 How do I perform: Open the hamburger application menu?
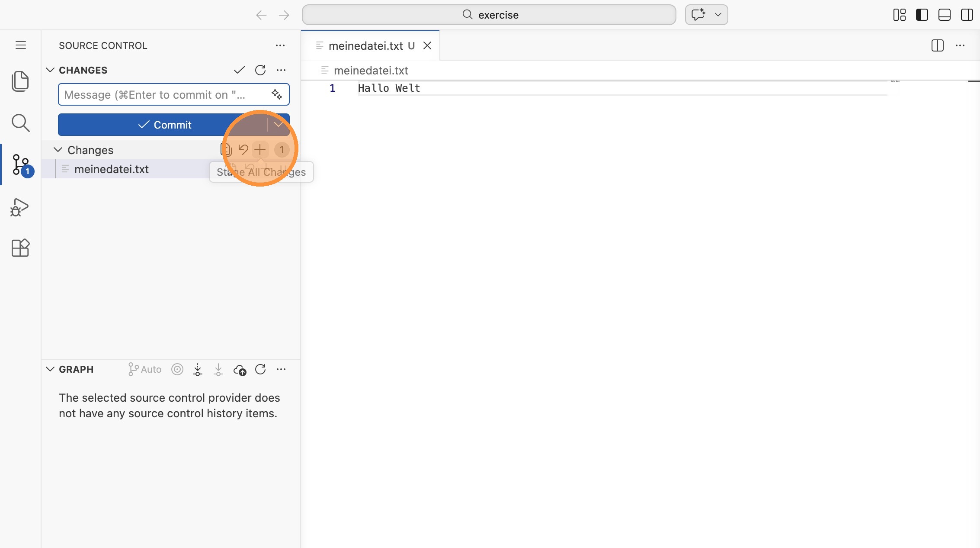coord(21,45)
